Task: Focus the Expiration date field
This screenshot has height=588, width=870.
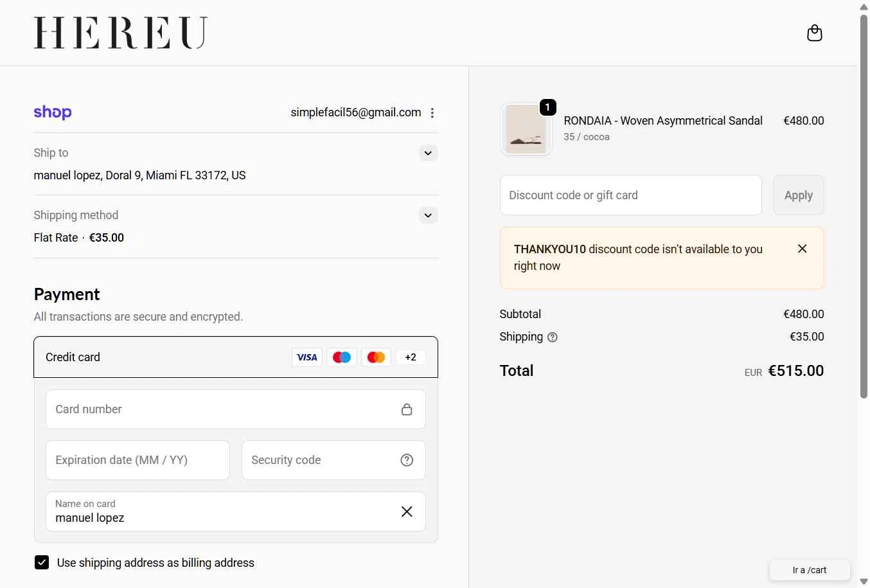Action: click(x=138, y=460)
